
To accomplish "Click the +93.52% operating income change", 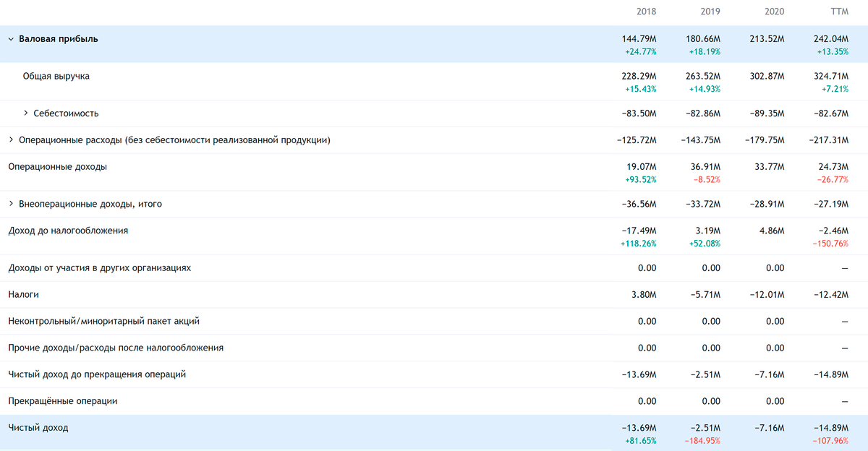I will pyautogui.click(x=641, y=180).
